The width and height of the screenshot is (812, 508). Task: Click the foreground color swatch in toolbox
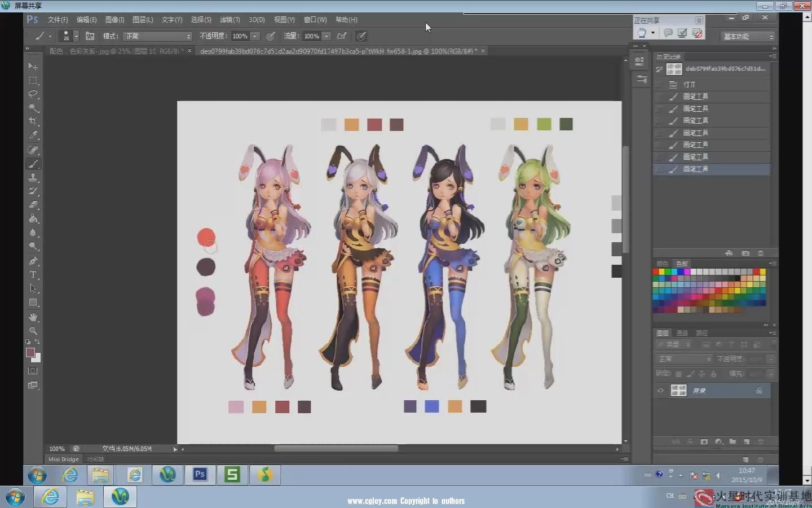pos(30,353)
